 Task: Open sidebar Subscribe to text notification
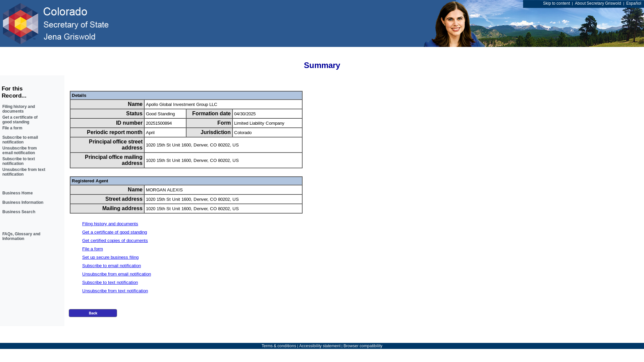click(18, 161)
